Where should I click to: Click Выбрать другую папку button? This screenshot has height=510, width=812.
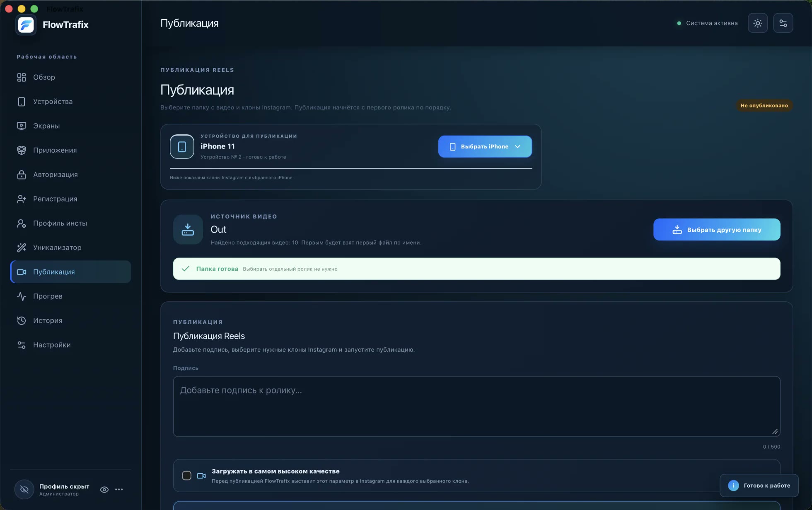(x=717, y=230)
